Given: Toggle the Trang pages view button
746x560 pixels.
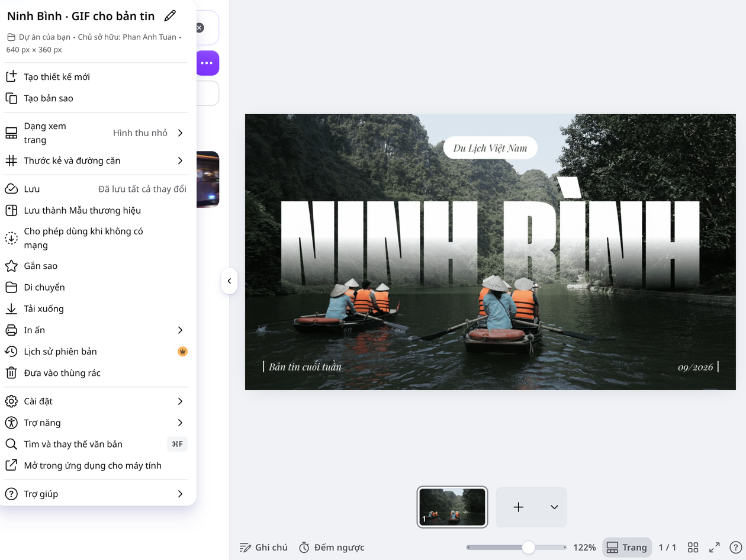Looking at the screenshot, I should (x=627, y=548).
